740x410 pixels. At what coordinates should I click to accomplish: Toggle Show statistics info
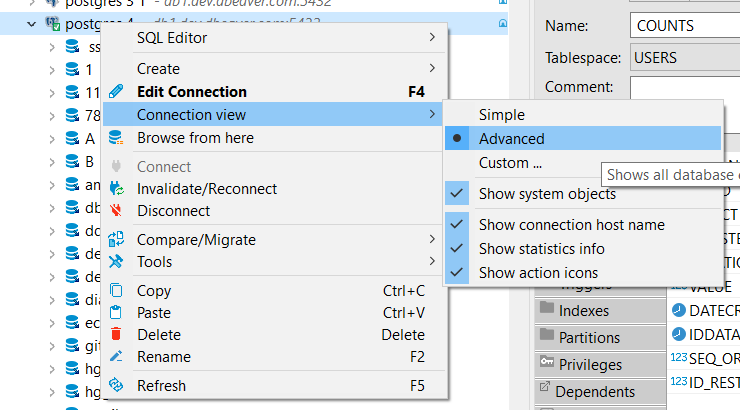pos(583,249)
